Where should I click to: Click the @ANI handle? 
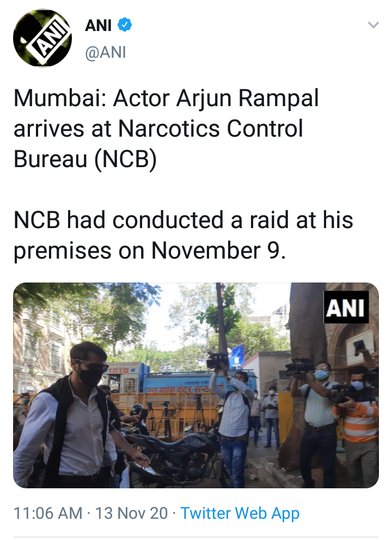[106, 52]
